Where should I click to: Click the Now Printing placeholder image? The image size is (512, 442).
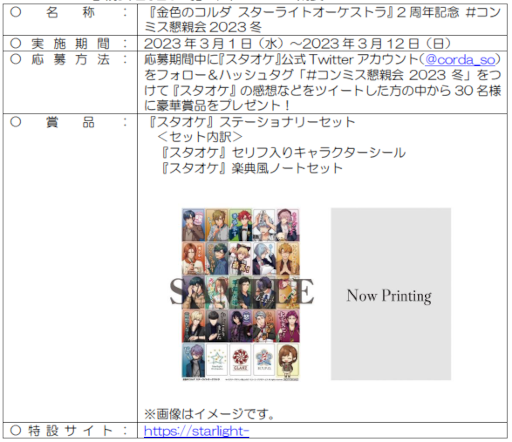(391, 294)
